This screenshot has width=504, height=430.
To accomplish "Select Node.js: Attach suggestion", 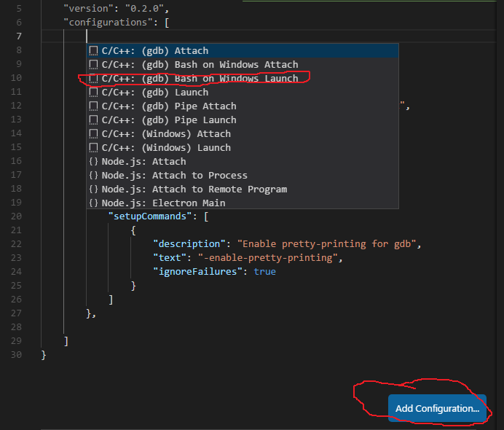I will (243, 162).
